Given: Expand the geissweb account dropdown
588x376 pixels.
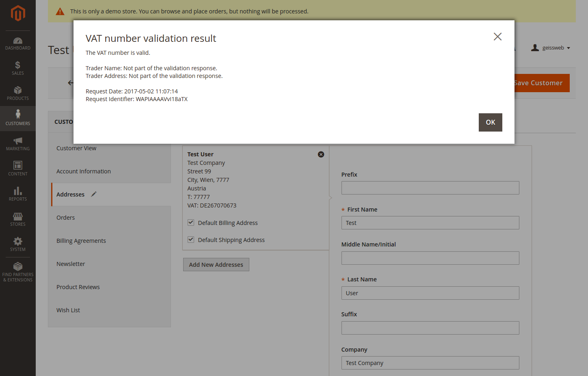Looking at the screenshot, I should (x=551, y=48).
